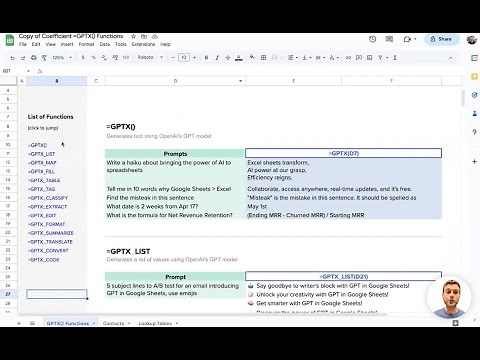Toggle strikethrough formatting
This screenshot has height=360, width=480.
tap(228, 58)
